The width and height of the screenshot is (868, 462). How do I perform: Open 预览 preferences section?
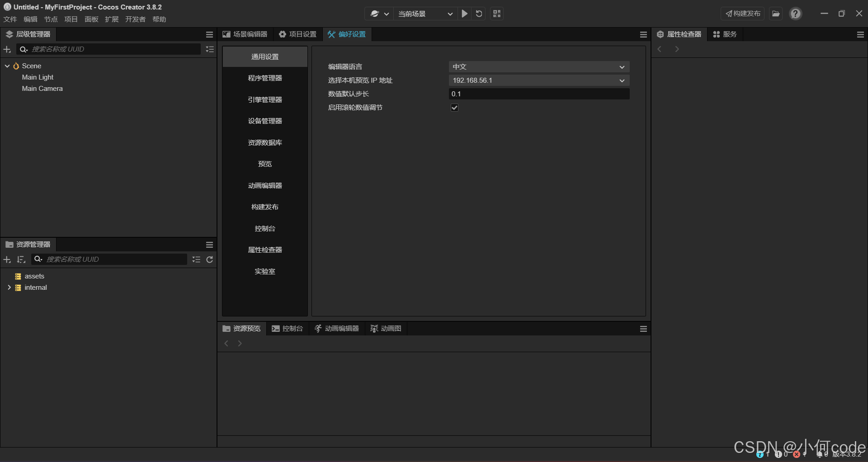[x=265, y=164]
